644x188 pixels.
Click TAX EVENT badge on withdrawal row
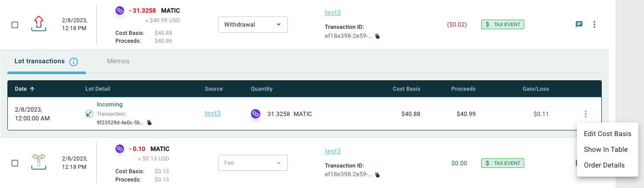(x=502, y=24)
